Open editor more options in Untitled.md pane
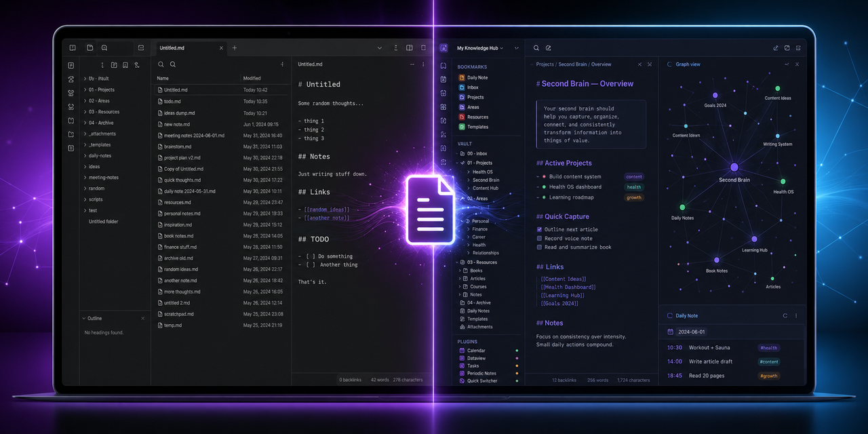The height and width of the screenshot is (434, 868). [x=423, y=64]
